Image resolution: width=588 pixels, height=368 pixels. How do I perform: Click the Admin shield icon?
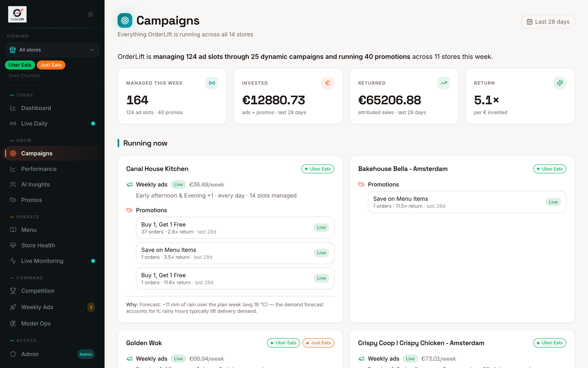click(13, 354)
